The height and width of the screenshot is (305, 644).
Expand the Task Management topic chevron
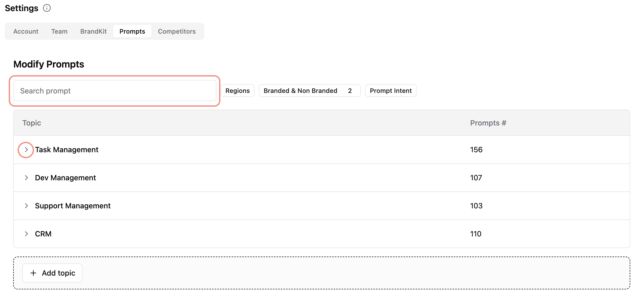point(26,150)
